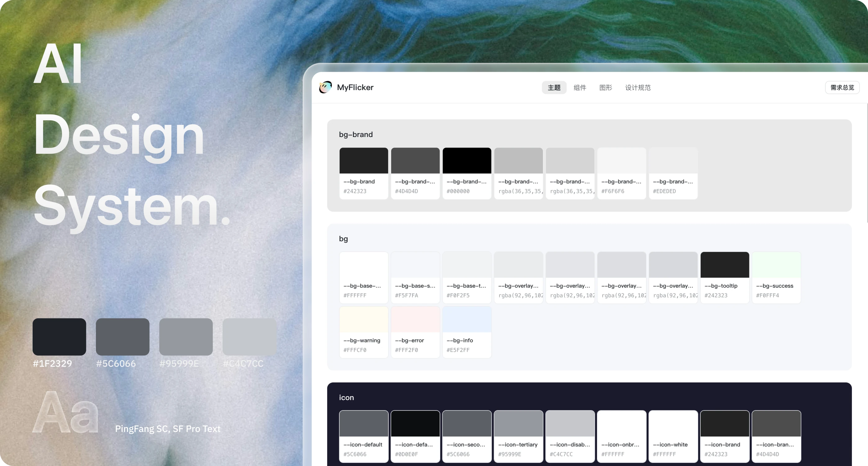Switch to the 主题 tab
The image size is (868, 466).
click(554, 88)
